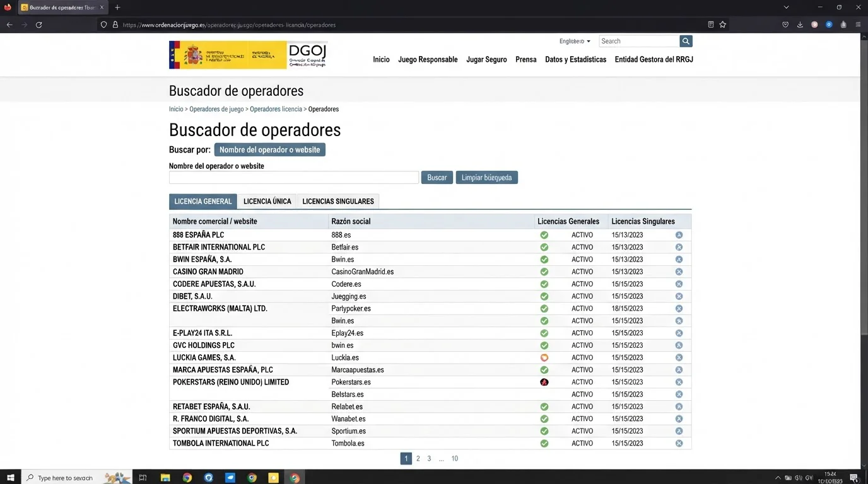Image resolution: width=868 pixels, height=484 pixels.
Task: Follow the Inicio breadcrumb link
Action: [176, 109]
